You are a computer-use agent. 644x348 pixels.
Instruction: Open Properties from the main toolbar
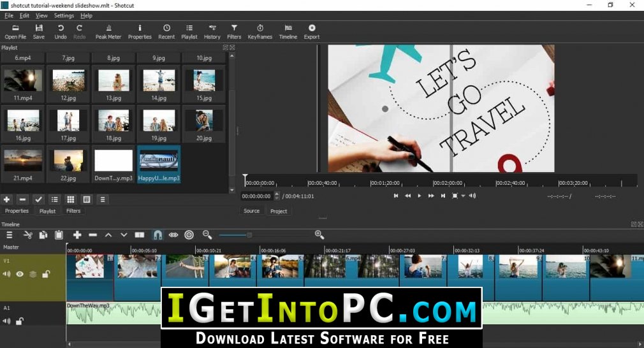140,32
